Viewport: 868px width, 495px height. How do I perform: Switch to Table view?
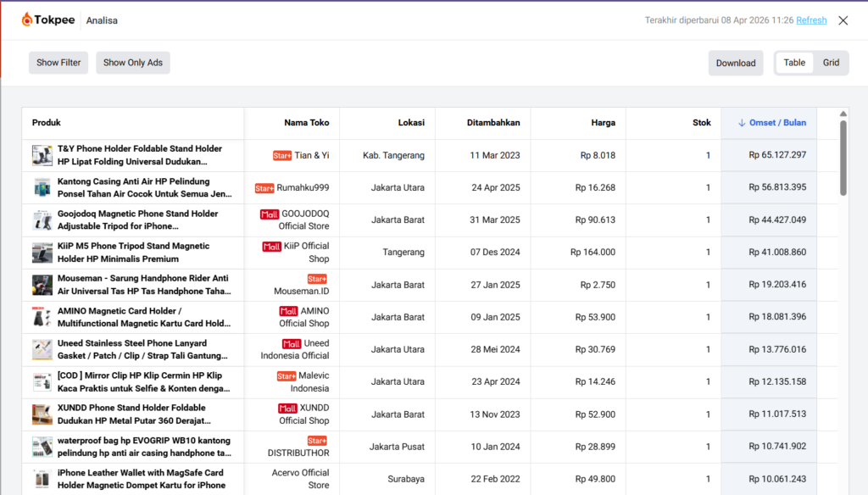click(794, 63)
